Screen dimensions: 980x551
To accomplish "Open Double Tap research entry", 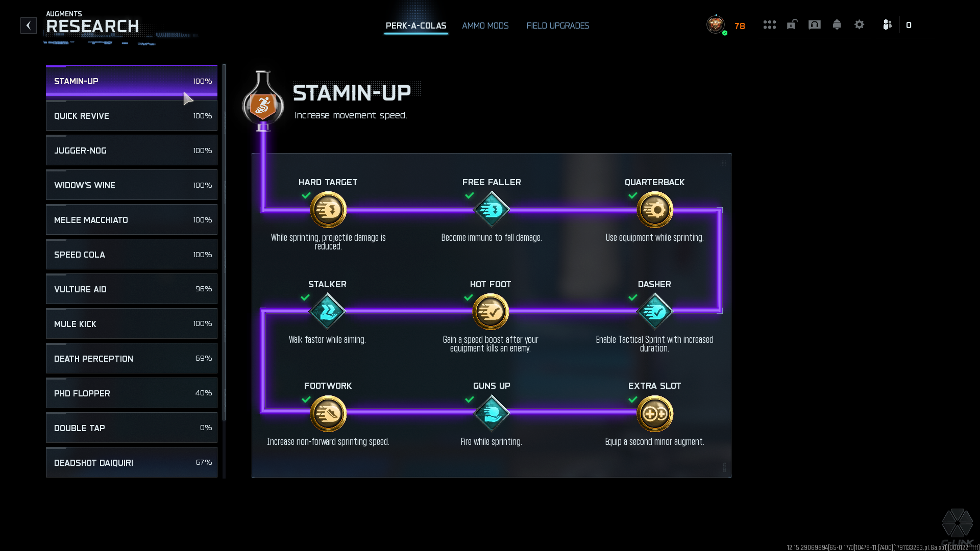I will coord(132,428).
